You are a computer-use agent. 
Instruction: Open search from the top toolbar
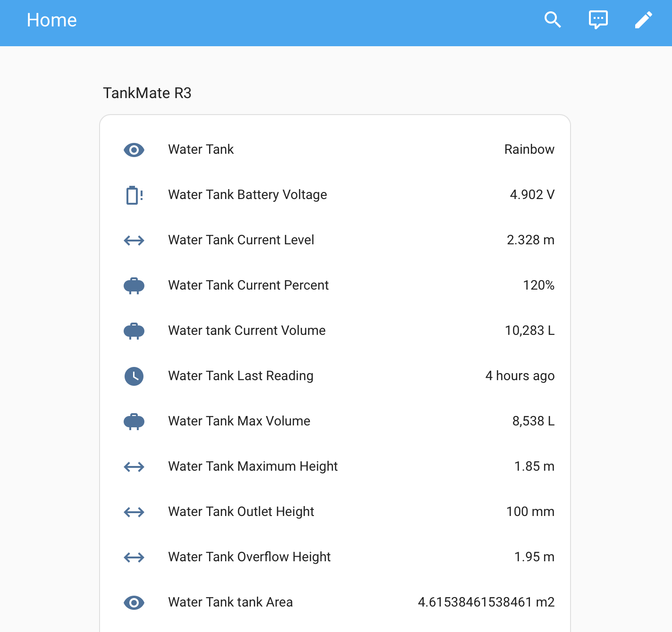pos(553,20)
